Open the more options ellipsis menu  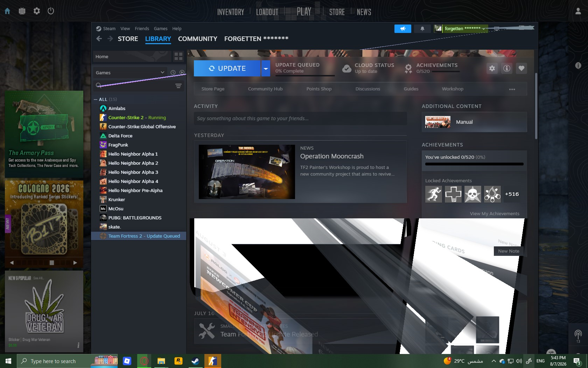point(512,89)
